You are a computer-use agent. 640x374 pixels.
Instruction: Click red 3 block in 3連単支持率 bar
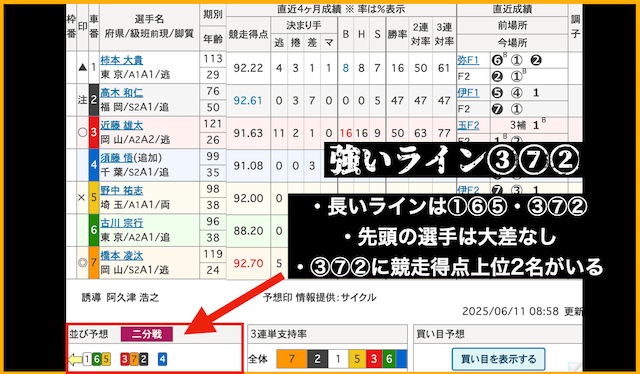click(x=374, y=359)
